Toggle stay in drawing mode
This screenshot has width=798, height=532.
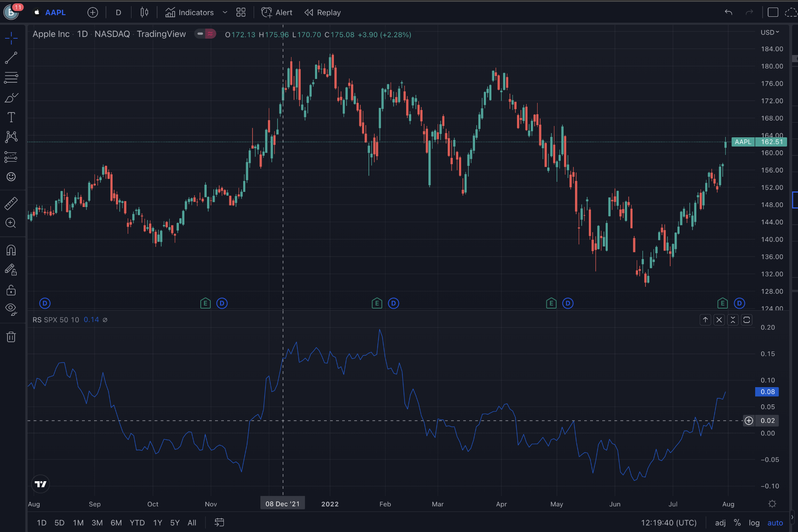click(11, 270)
